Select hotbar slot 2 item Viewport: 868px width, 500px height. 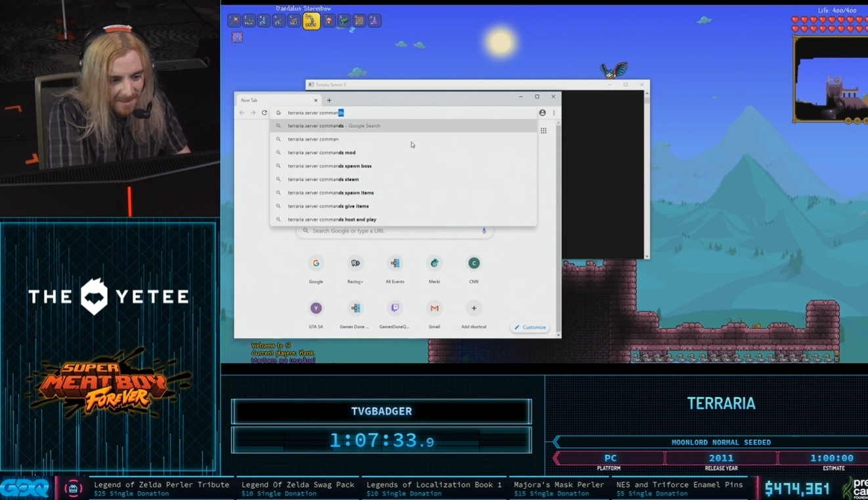[x=249, y=21]
